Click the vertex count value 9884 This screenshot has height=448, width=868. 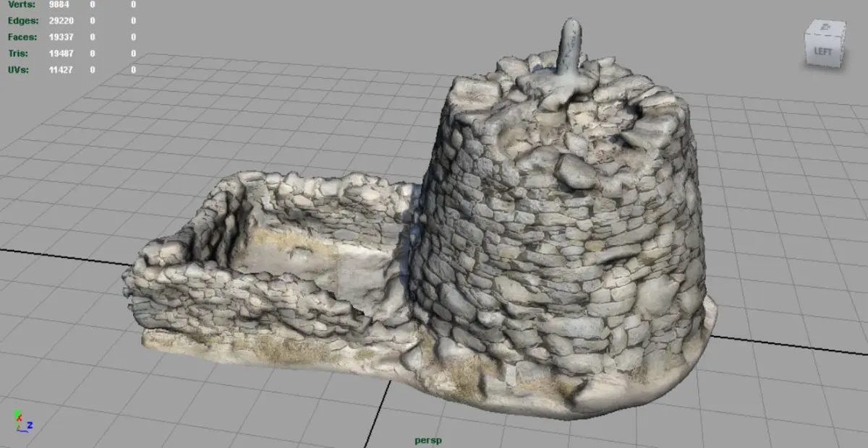[x=58, y=4]
